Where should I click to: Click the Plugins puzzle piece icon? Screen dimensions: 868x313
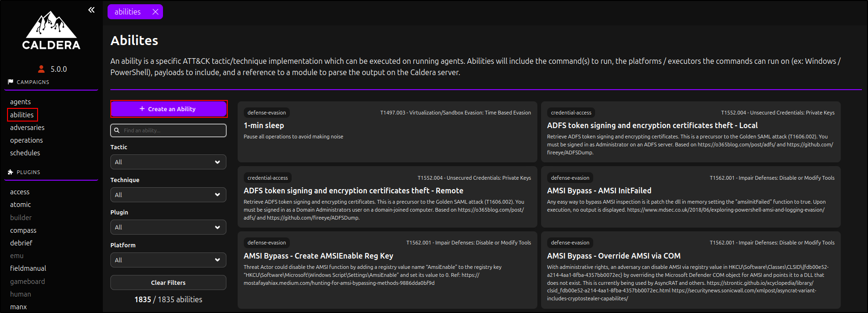[x=11, y=172]
